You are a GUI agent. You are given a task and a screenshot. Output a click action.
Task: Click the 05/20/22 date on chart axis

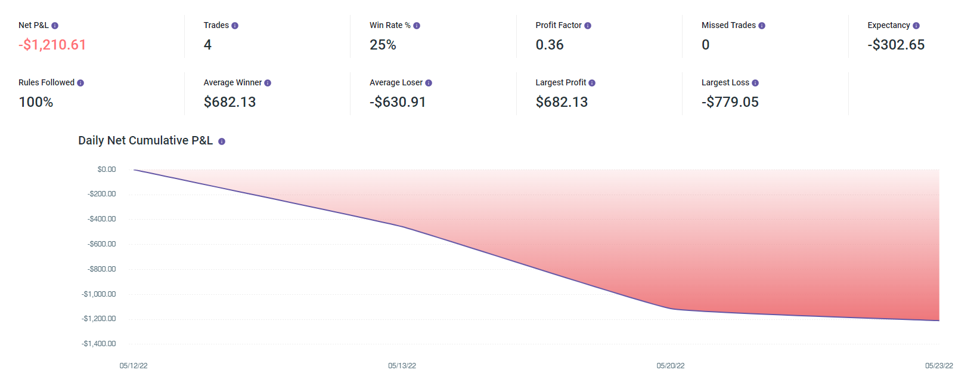671,366
